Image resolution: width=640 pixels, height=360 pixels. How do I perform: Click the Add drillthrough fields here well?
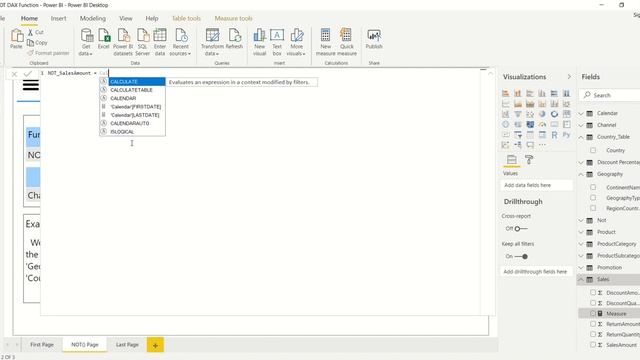click(x=536, y=271)
